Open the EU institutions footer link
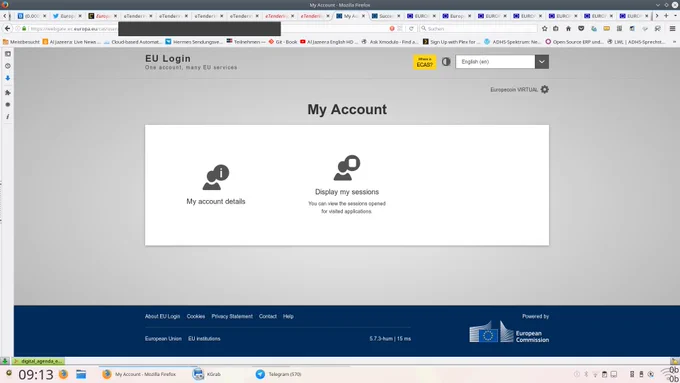This screenshot has width=680, height=383. pos(204,338)
